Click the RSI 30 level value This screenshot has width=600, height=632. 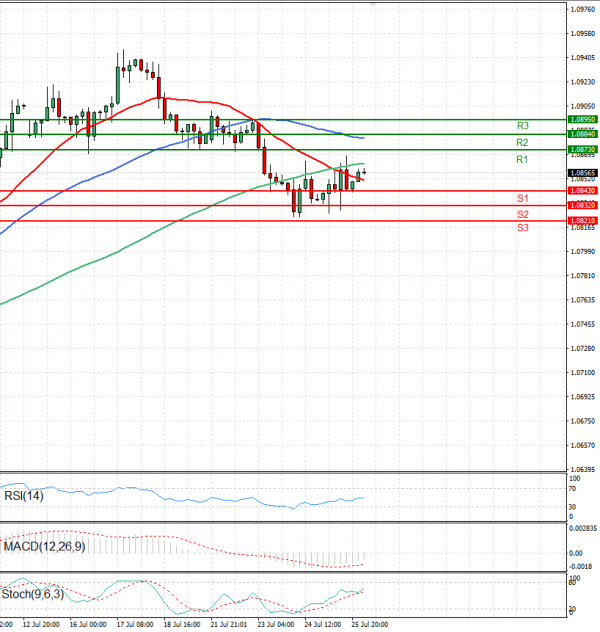click(572, 507)
